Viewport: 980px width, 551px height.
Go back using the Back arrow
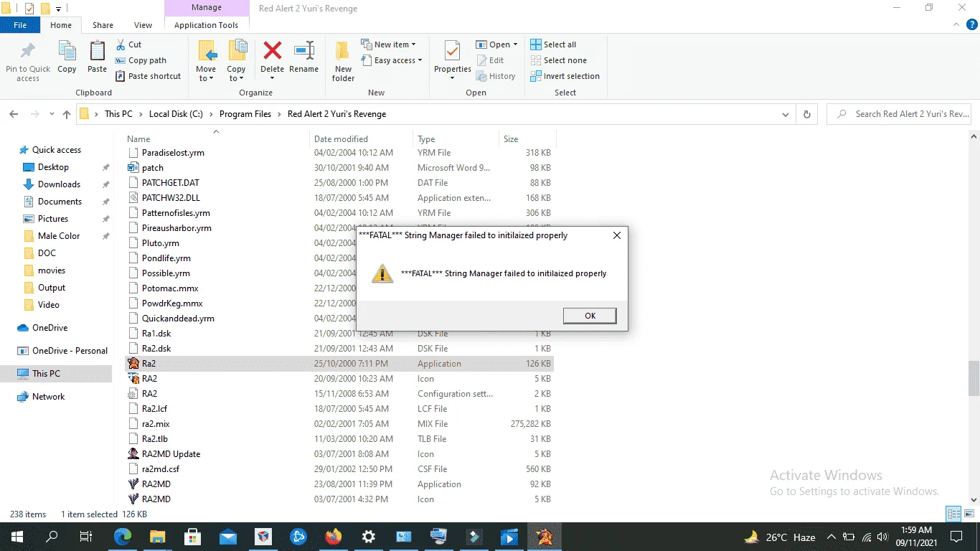tap(14, 114)
